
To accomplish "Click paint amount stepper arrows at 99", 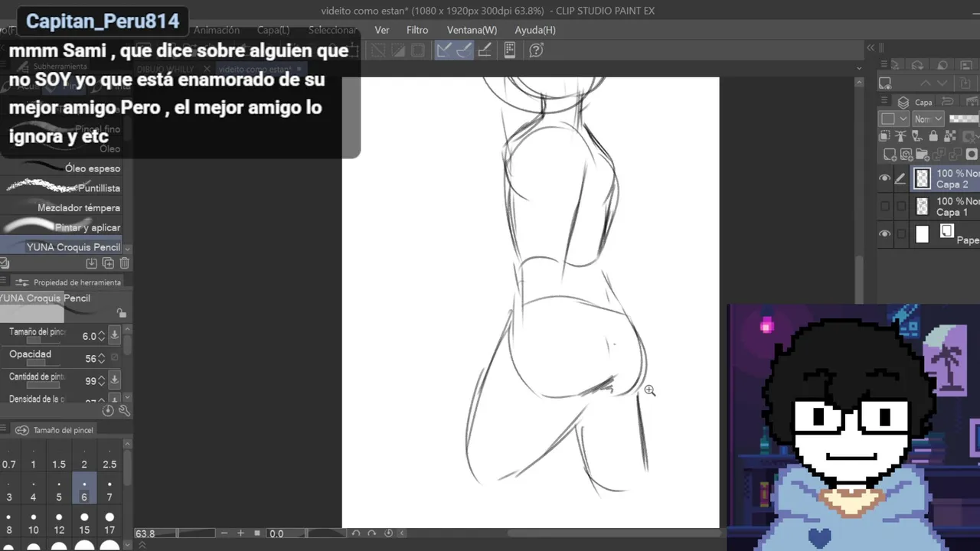I will 101,380.
